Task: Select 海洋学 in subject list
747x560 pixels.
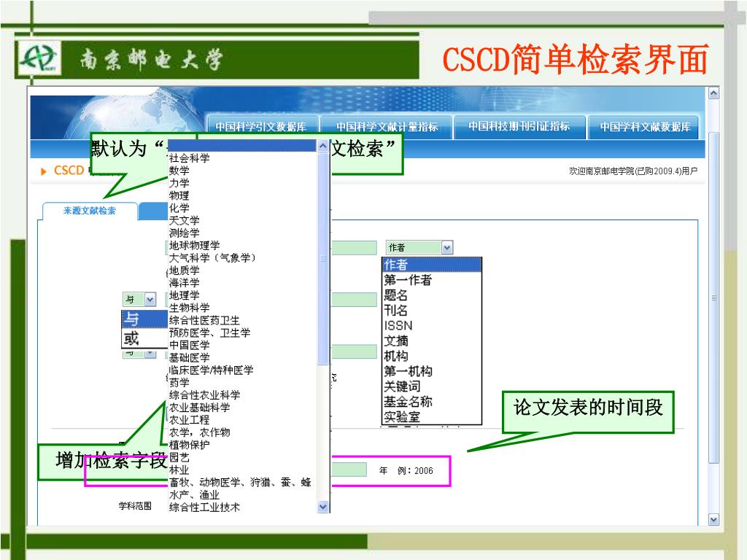Action: click(x=242, y=283)
